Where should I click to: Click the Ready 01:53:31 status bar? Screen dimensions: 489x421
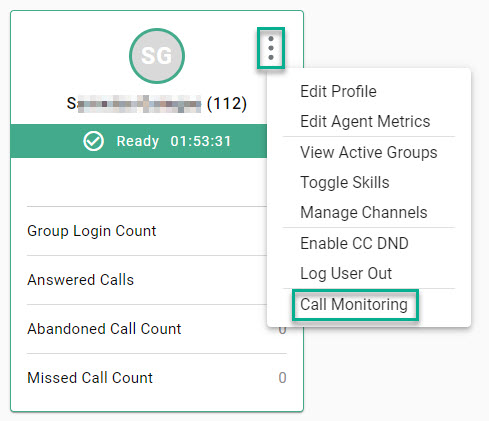[x=139, y=141]
